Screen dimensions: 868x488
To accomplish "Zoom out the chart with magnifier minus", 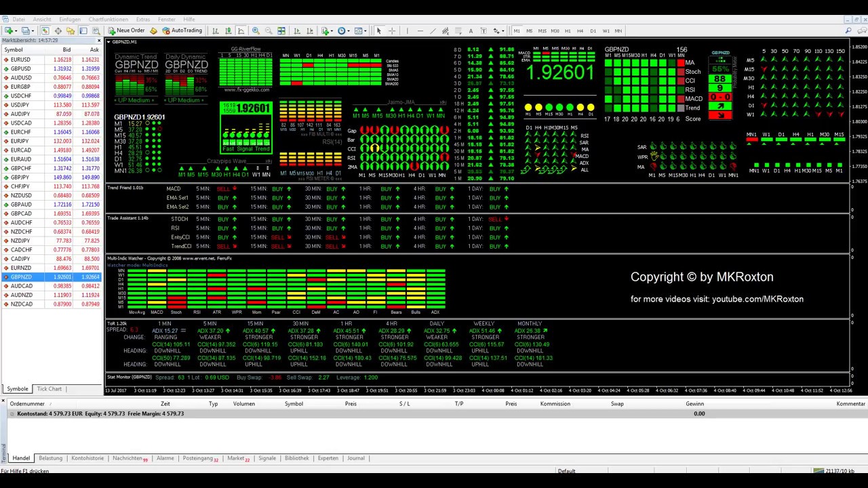I will tap(269, 30).
